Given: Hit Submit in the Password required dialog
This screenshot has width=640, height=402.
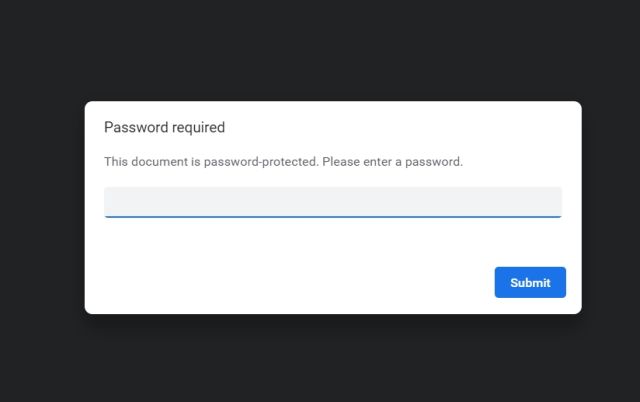Looking at the screenshot, I should click(530, 282).
